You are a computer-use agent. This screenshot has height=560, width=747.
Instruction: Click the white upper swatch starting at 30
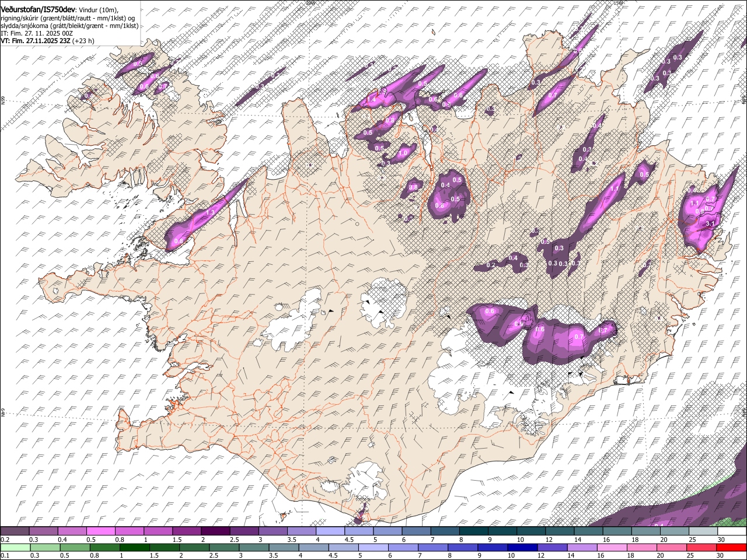coord(732,531)
